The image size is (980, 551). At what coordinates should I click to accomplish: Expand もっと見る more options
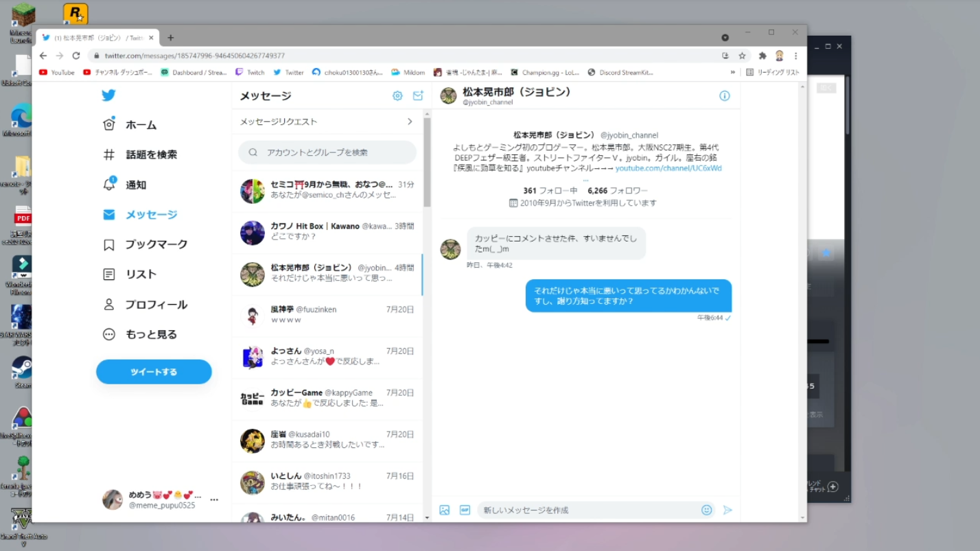139,335
